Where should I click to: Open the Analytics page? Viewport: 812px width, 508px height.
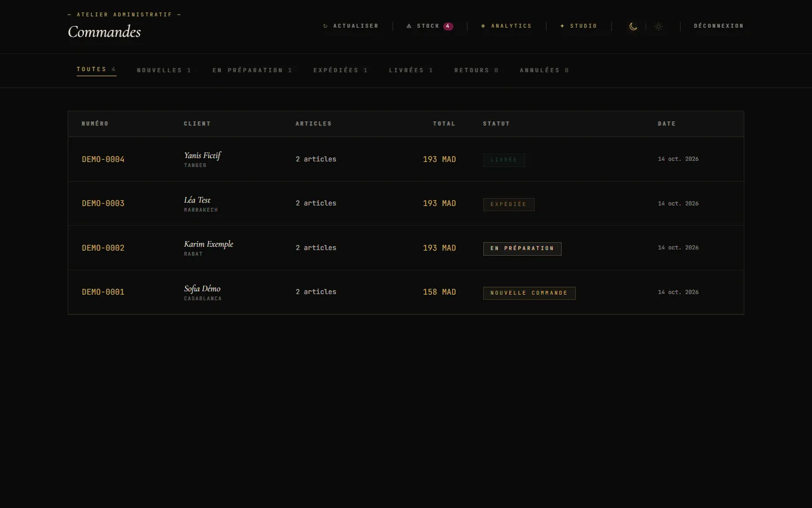tap(506, 26)
